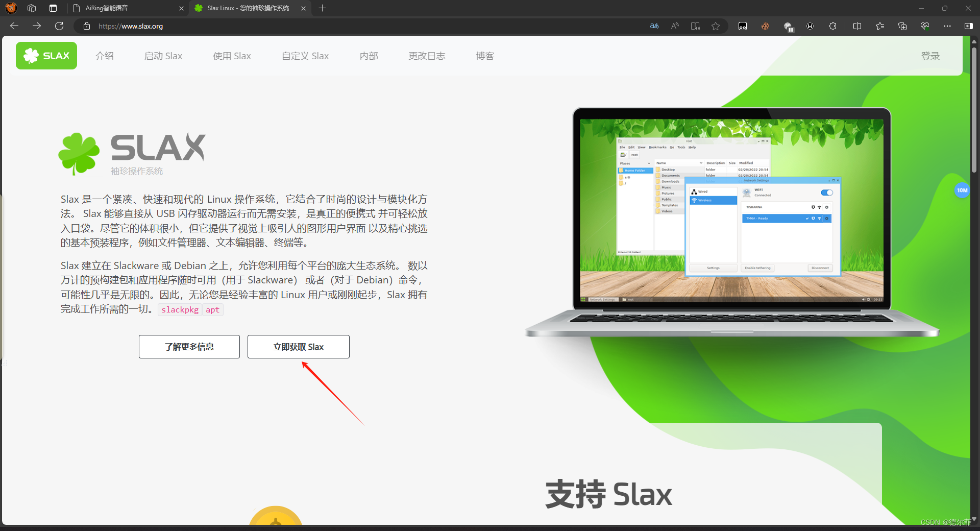Click the scrollbar down arrow
The width and height of the screenshot is (980, 531).
coord(974,520)
